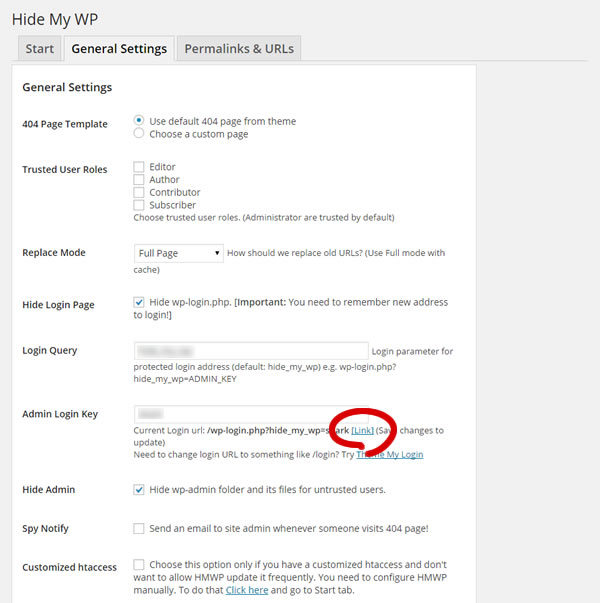Screen dimensions: 600x603
Task: Enable Spy Notify email checkbox
Action: (139, 528)
